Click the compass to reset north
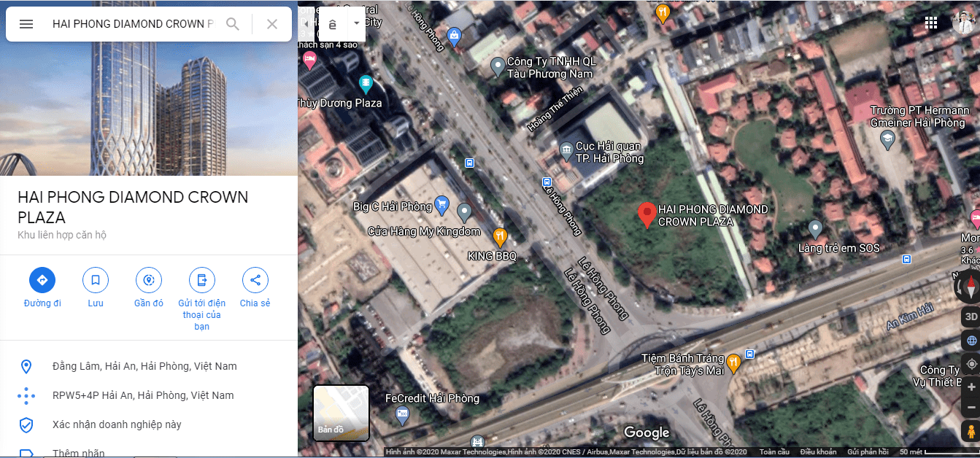The width and height of the screenshot is (980, 458). click(x=971, y=285)
